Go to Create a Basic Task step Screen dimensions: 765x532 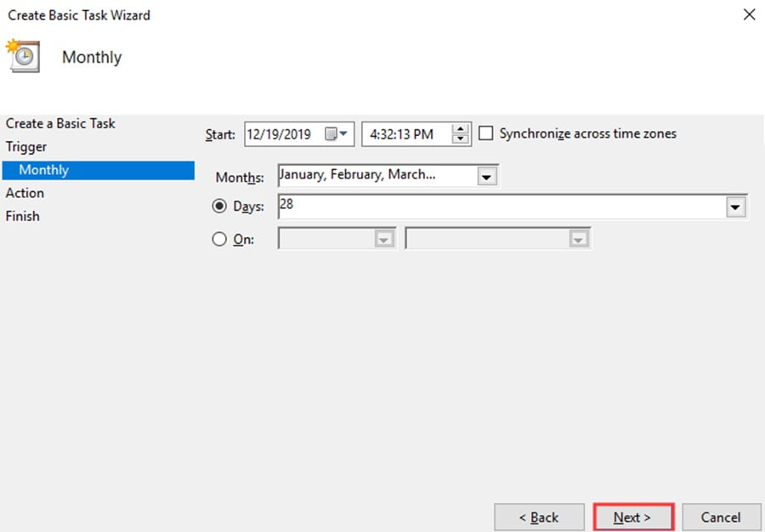tap(60, 123)
